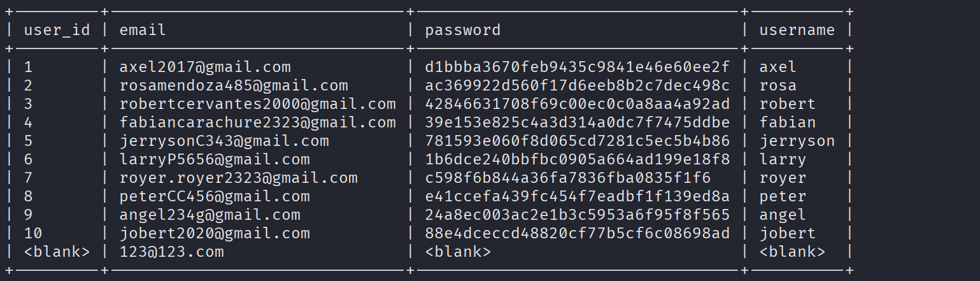Viewport: 980px width, 281px height.
Task: Click email angel234g@gmail.com
Action: click(209, 215)
